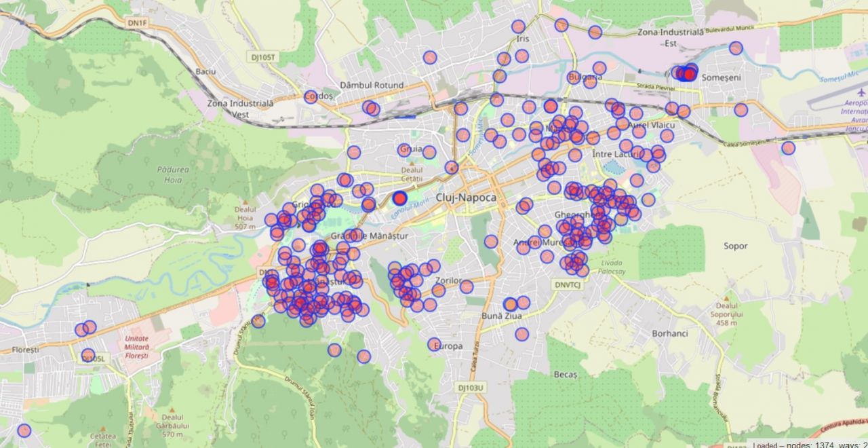Select the marker near Zona Industrială Est label
Screen dimensions: 868x448
(x=736, y=48)
